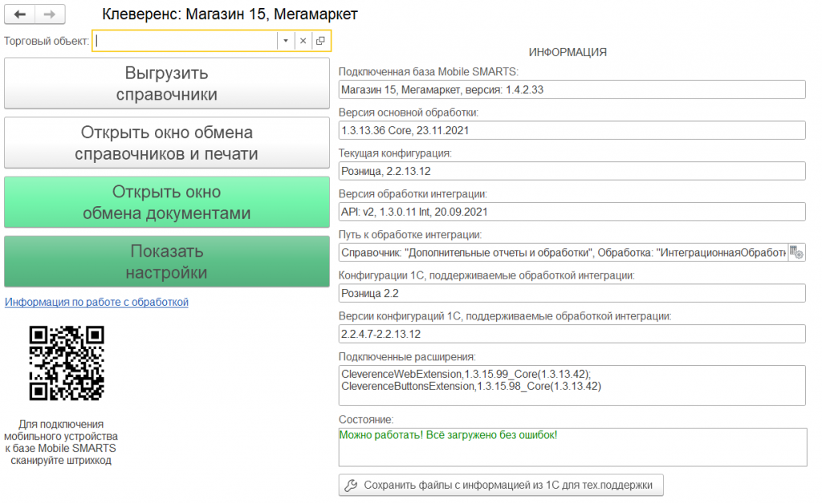822x504 pixels.
Task: Select the Версия основной обработки field
Action: point(572,131)
